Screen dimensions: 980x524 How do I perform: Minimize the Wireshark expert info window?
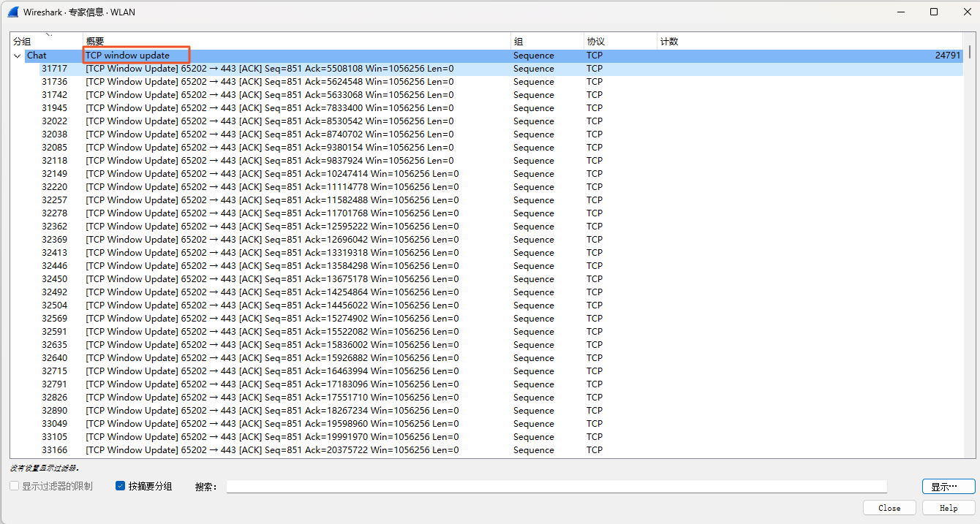click(901, 12)
